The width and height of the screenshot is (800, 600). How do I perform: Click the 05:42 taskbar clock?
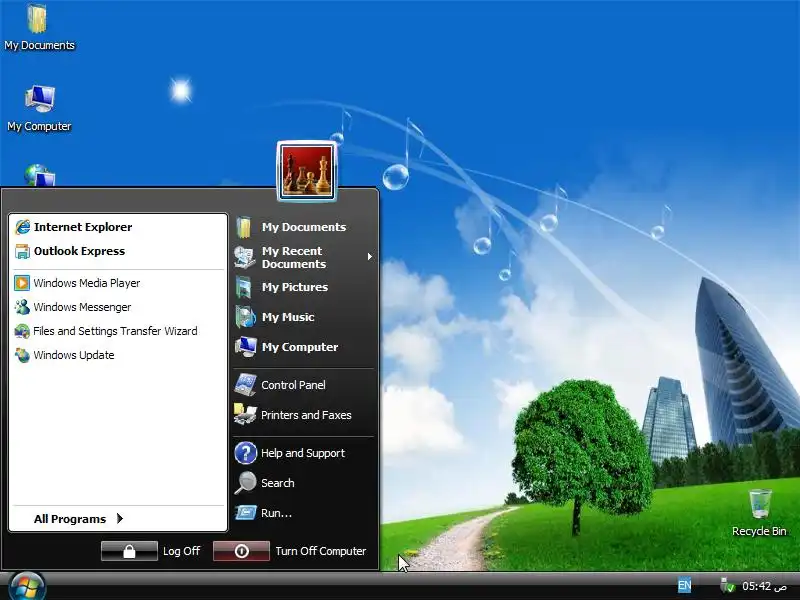(x=764, y=586)
